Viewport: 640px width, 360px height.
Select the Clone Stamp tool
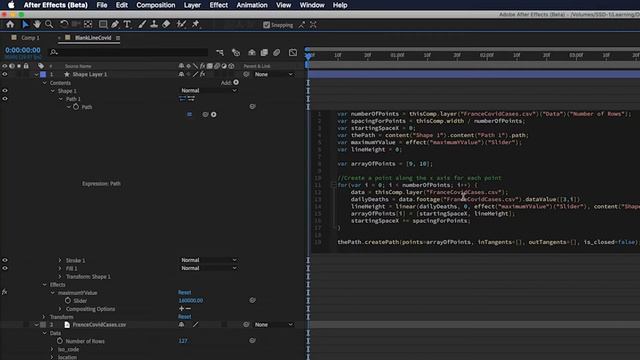pos(154,24)
